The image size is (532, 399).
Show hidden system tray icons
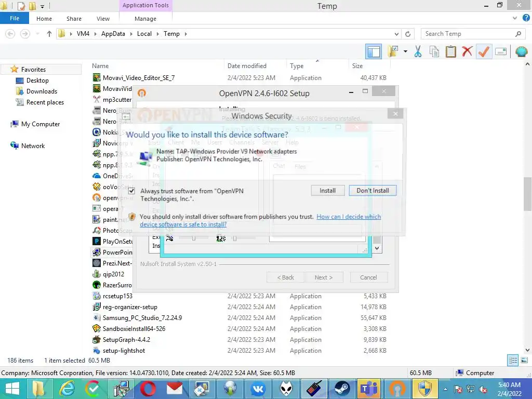click(x=445, y=390)
